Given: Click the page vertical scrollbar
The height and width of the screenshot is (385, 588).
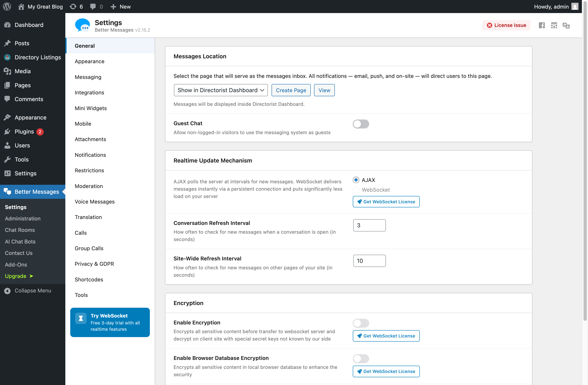Looking at the screenshot, I should pyautogui.click(x=585, y=160).
